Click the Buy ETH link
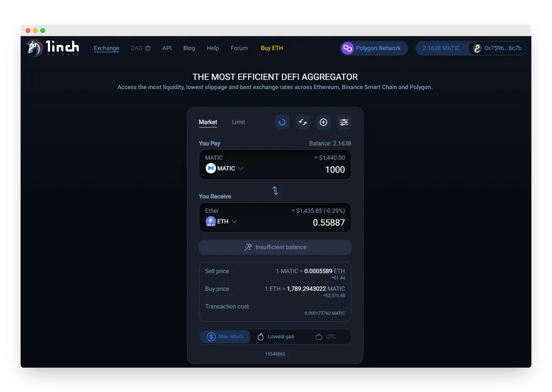This screenshot has height=392, width=552. (272, 48)
